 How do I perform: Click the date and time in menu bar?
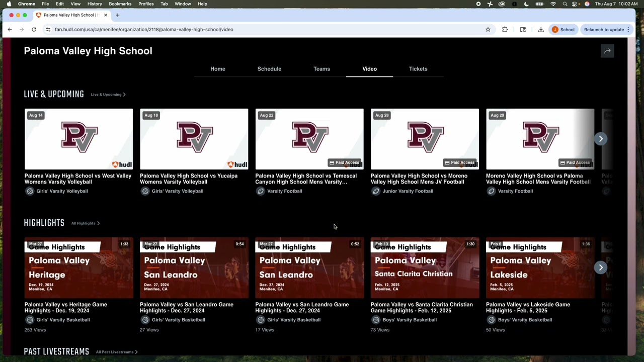(616, 4)
